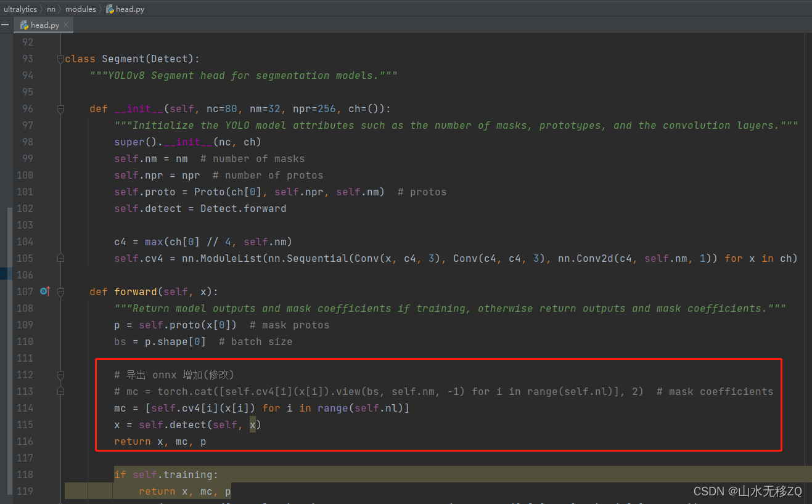
Task: Click 'self.detect = Detect.forward' line
Action: (x=200, y=209)
